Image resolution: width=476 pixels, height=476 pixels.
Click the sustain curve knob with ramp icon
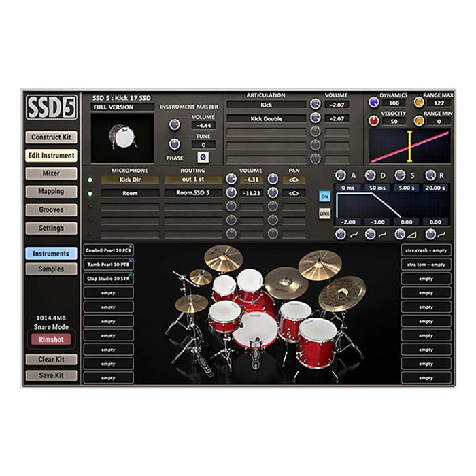(400, 234)
